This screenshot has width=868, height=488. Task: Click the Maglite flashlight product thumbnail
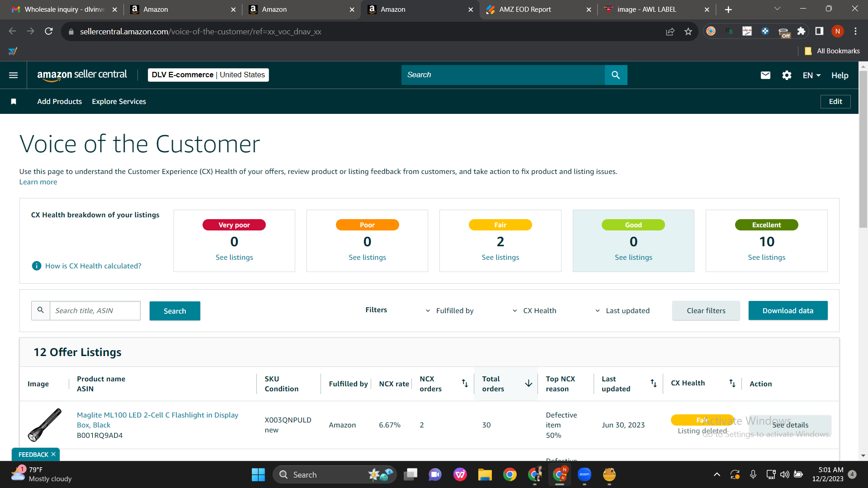click(x=45, y=425)
